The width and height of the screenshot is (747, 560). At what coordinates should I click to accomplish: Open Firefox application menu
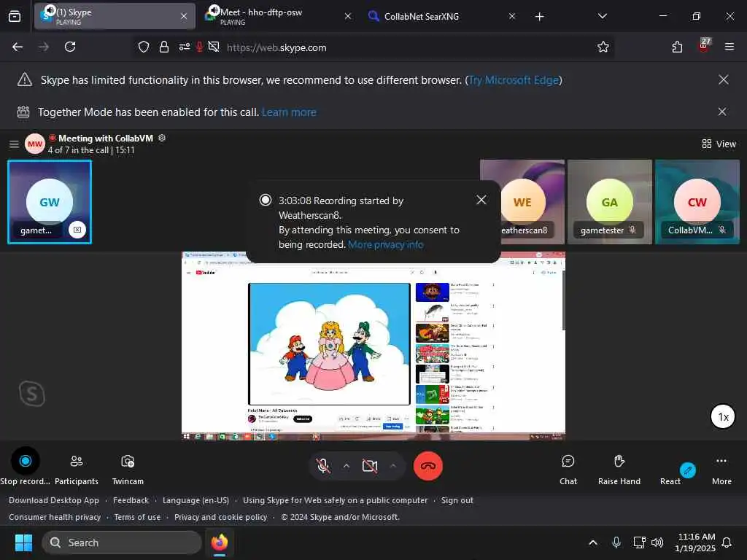729,47
